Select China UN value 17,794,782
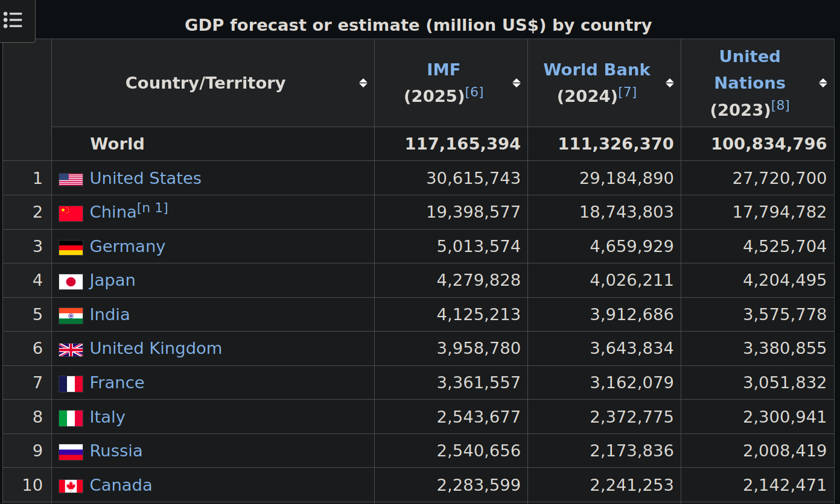Viewport: 840px width, 504px height. click(780, 212)
